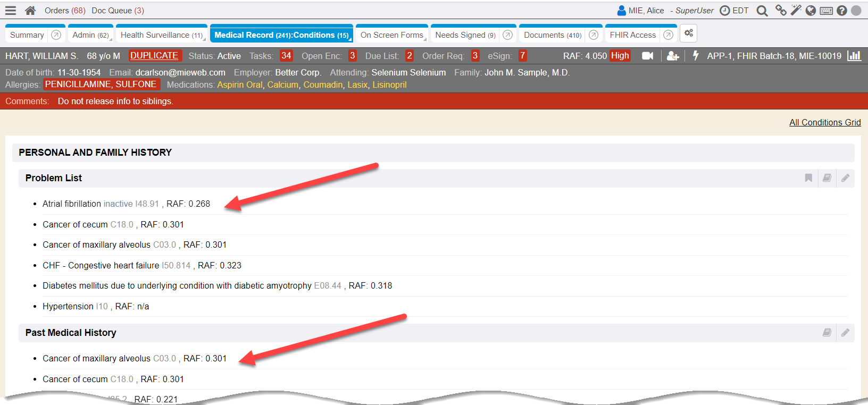The image size is (868, 405).
Task: Click the DUPLICATE patient flag link
Action: pyautogui.click(x=154, y=56)
